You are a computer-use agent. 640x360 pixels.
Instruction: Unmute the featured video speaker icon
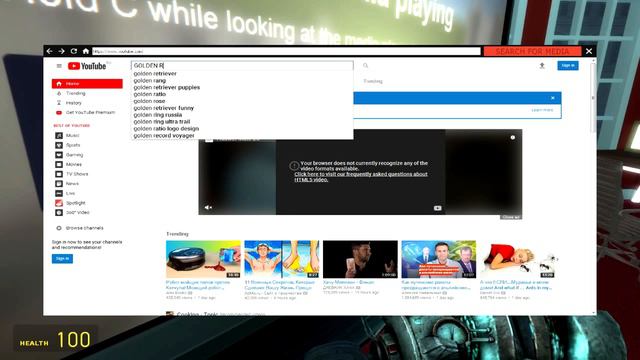208,207
